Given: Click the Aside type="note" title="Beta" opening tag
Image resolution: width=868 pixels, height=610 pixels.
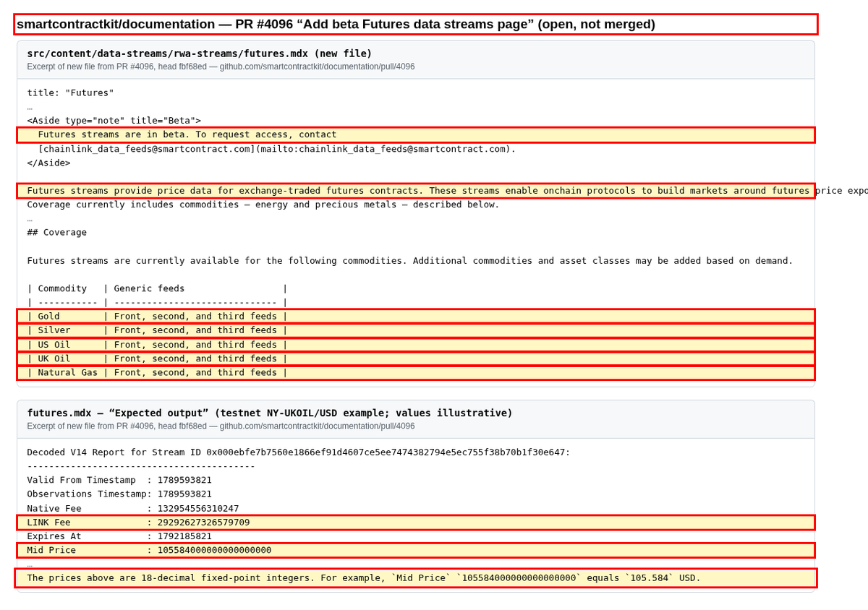Looking at the screenshot, I should 114,121.
